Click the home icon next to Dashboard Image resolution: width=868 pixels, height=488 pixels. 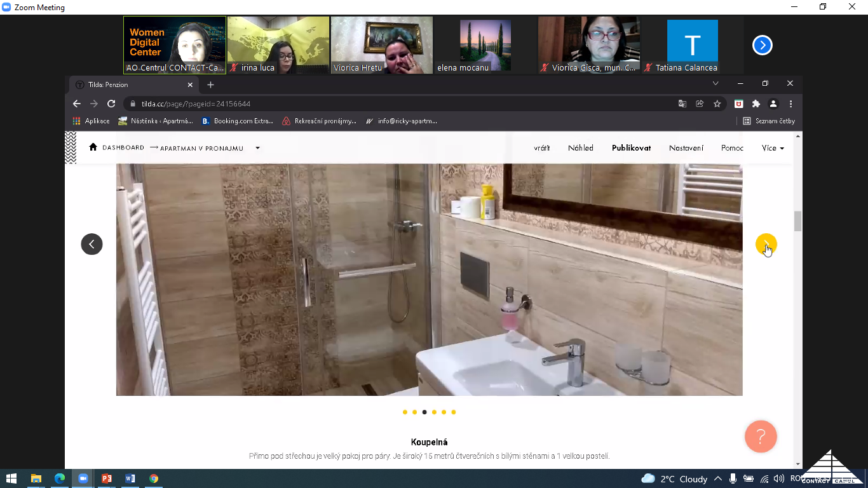point(93,147)
